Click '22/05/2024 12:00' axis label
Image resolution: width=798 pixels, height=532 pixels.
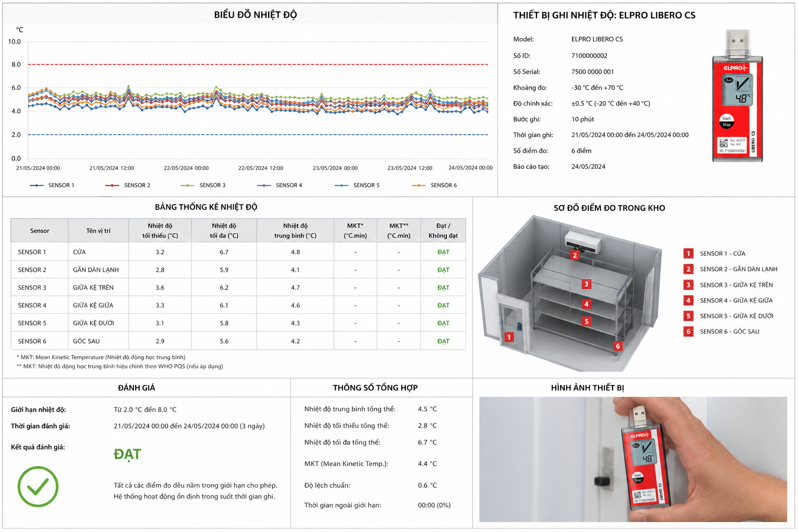tap(261, 168)
